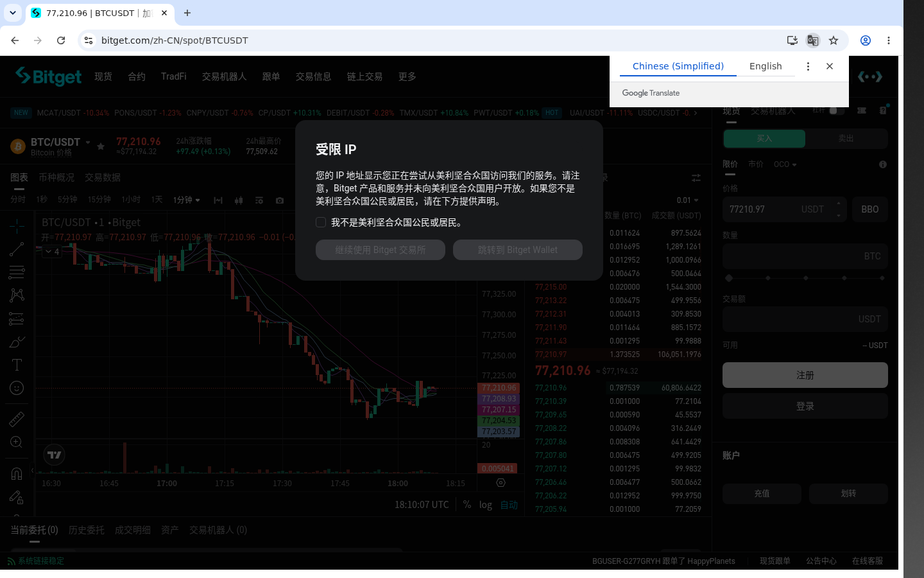Switch order side to 卖出
Viewport: 924px width, 578px height.
pyautogui.click(x=846, y=139)
